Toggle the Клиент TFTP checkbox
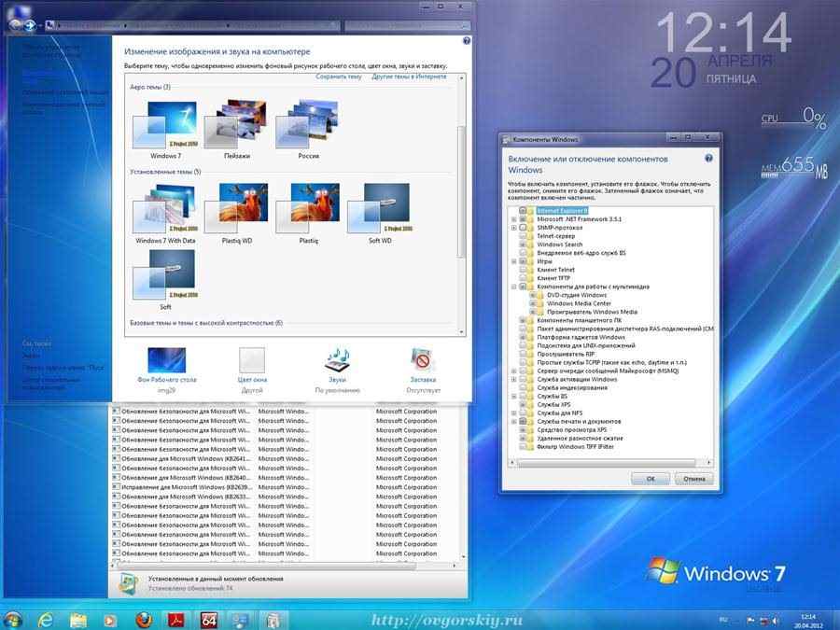This screenshot has height=630, width=840. (524, 278)
